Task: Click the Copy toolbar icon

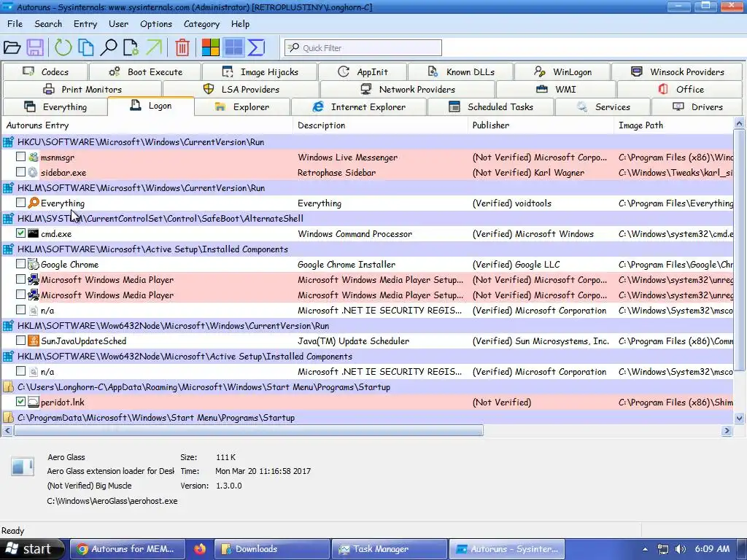Action: pos(86,47)
